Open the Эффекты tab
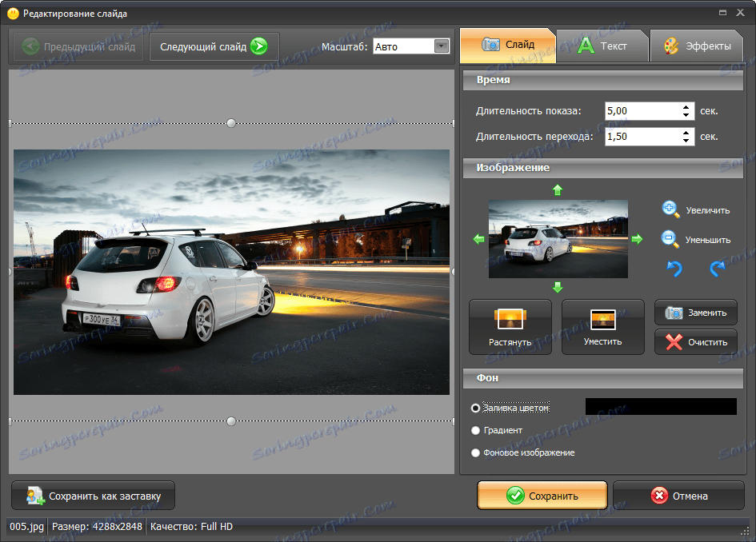The width and height of the screenshot is (756, 542). (697, 46)
